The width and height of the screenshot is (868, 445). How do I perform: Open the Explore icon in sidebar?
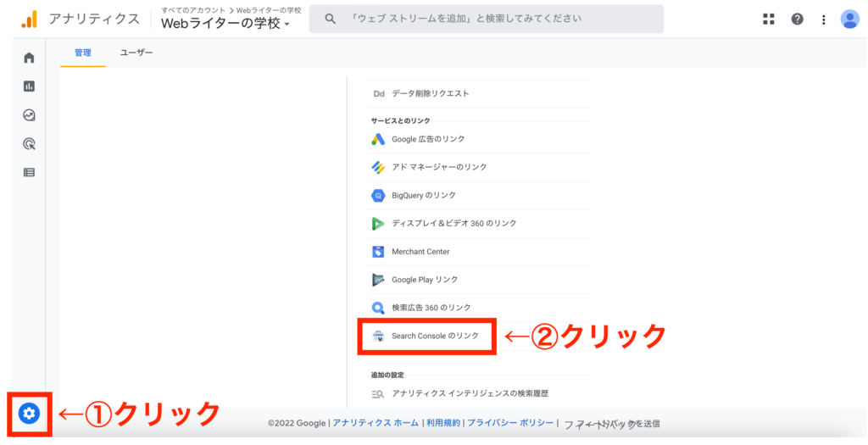coord(29,115)
